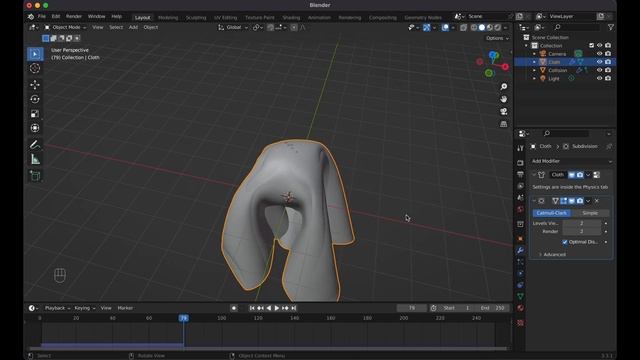The image size is (640, 360).
Task: Open the Keying dropdown in timeline
Action: coord(84,308)
